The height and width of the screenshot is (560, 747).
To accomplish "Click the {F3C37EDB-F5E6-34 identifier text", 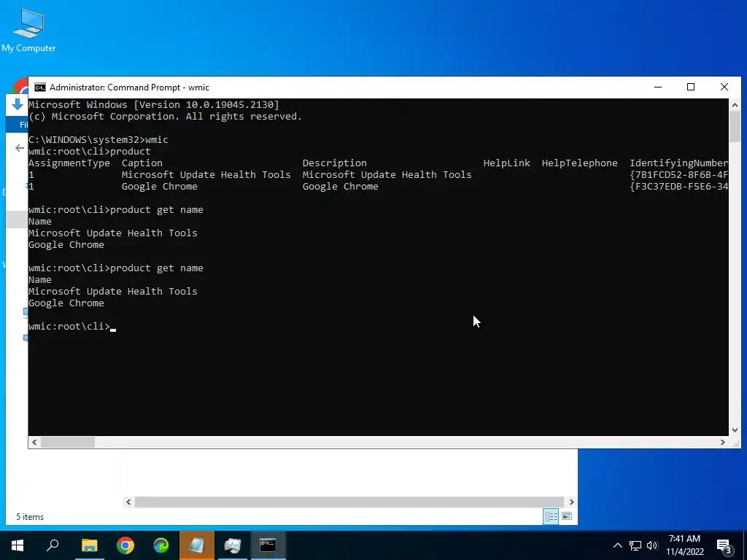I will [x=678, y=187].
